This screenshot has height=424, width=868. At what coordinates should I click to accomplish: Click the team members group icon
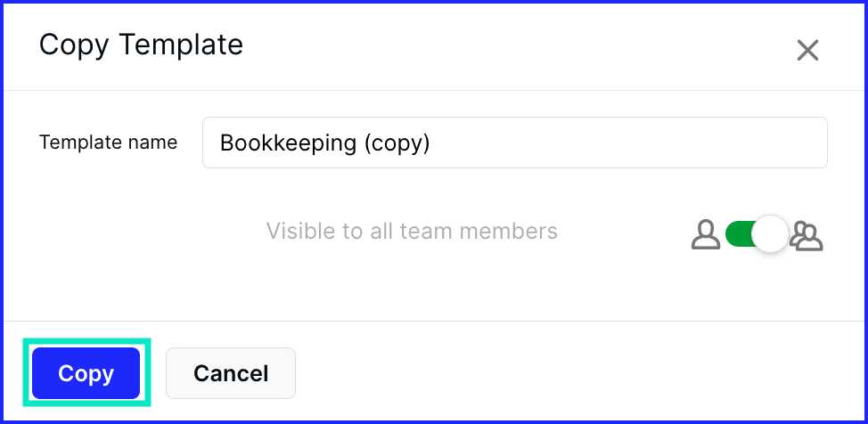coord(807,235)
